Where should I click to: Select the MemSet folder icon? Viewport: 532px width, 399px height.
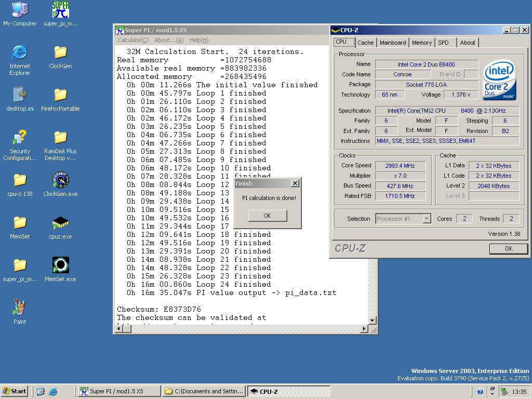pos(20,227)
